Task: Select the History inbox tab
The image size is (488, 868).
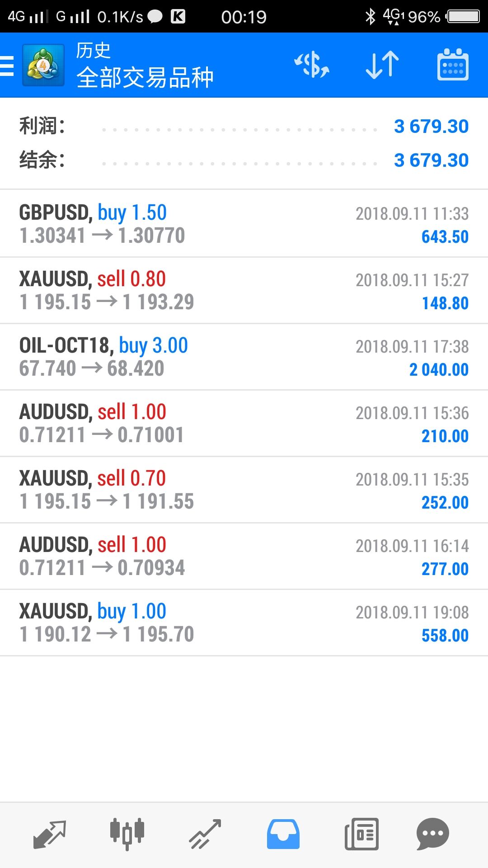Action: click(x=283, y=834)
